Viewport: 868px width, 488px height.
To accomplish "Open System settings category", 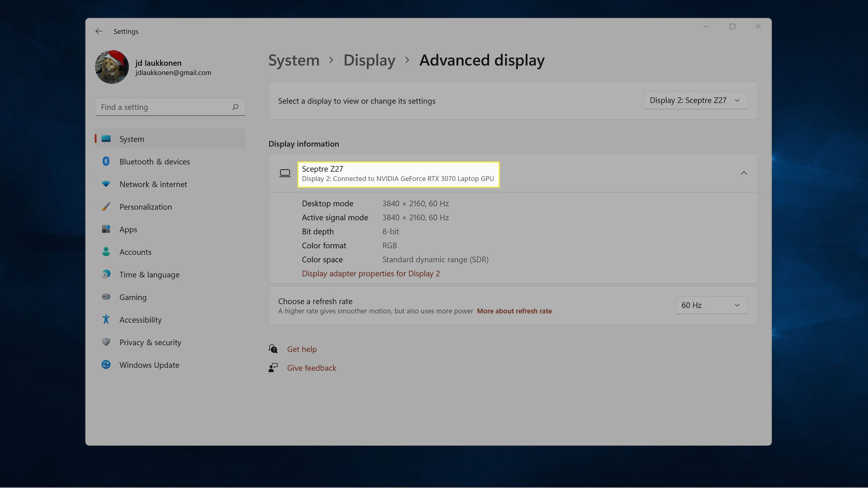I will (x=170, y=139).
